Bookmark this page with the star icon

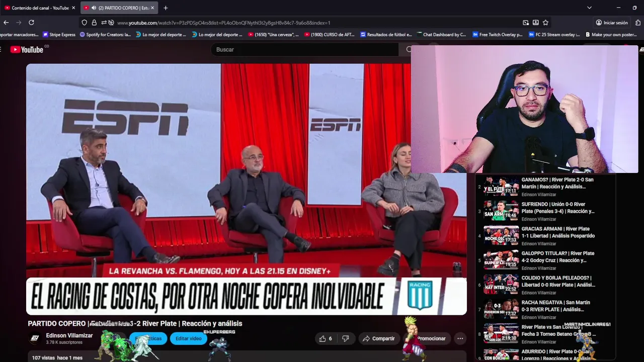545,23
